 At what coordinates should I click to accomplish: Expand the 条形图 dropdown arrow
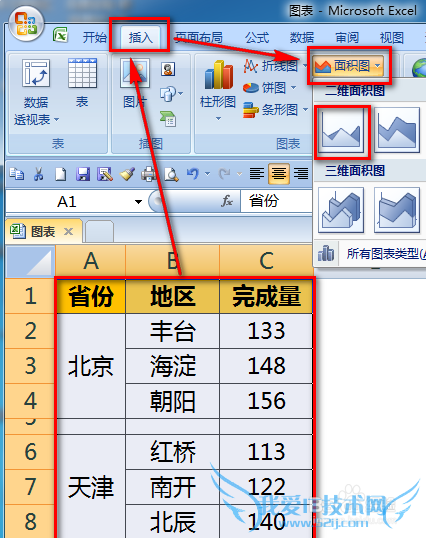(x=305, y=110)
